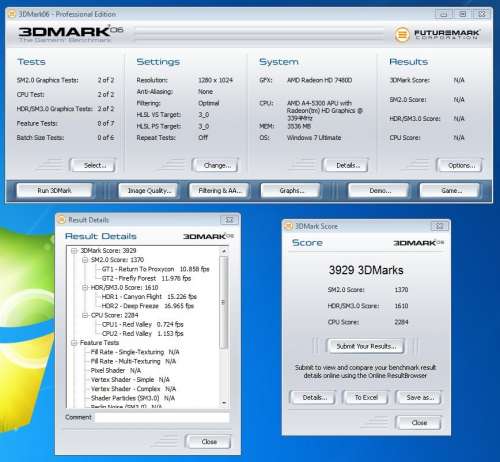The height and width of the screenshot is (462, 500).
Task: Click the 3929 3DMarks score text
Action: [x=366, y=270]
